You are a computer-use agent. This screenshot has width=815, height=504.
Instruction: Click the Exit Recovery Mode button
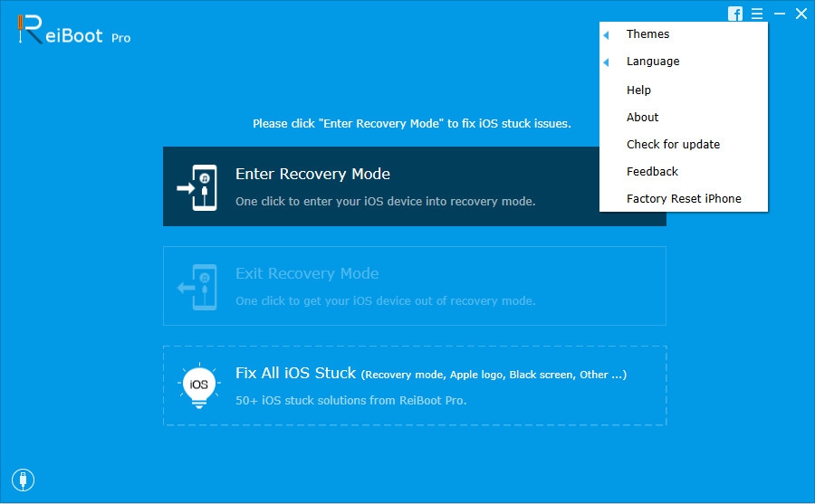coord(414,286)
